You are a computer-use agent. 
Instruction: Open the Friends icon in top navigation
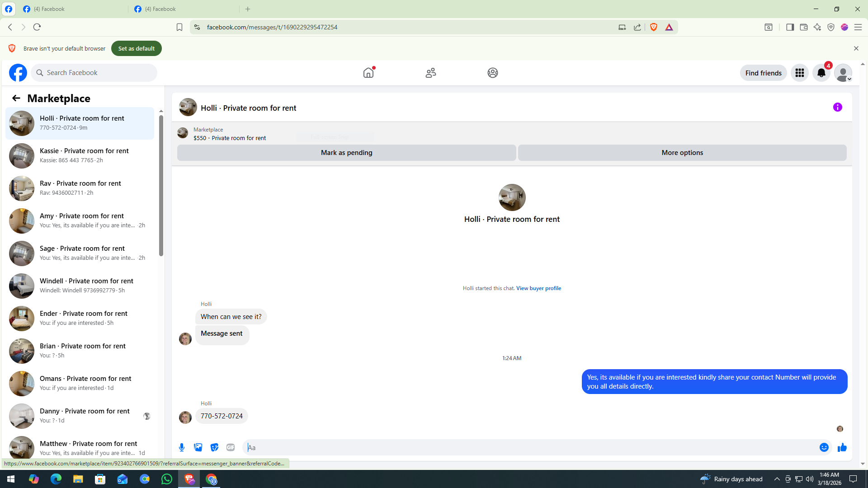[431, 73]
